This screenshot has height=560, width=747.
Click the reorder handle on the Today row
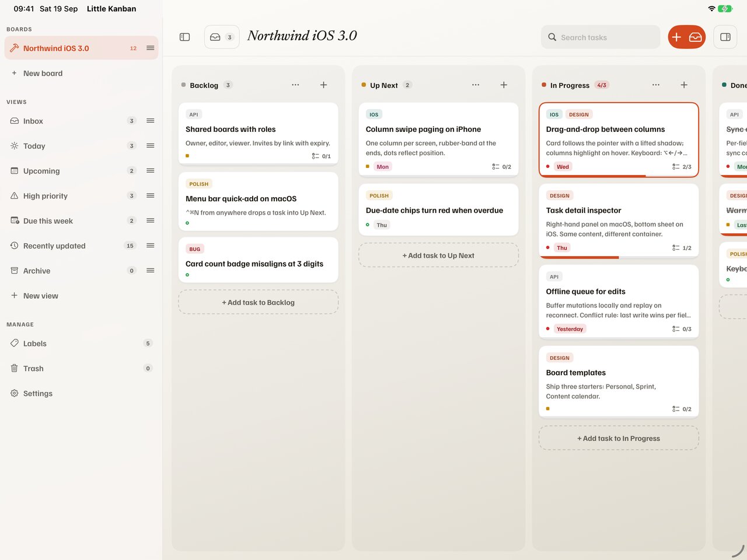point(151,146)
